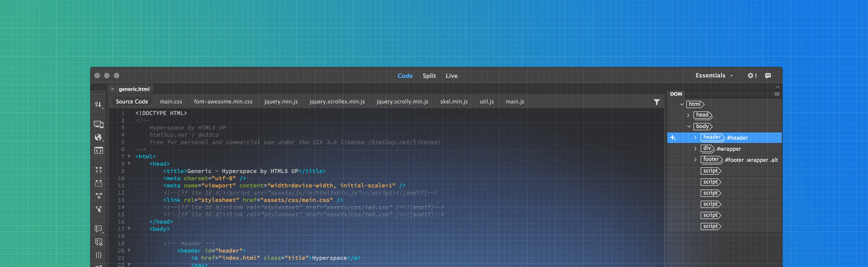Click the index.html anchor code on line 21

coord(276,258)
